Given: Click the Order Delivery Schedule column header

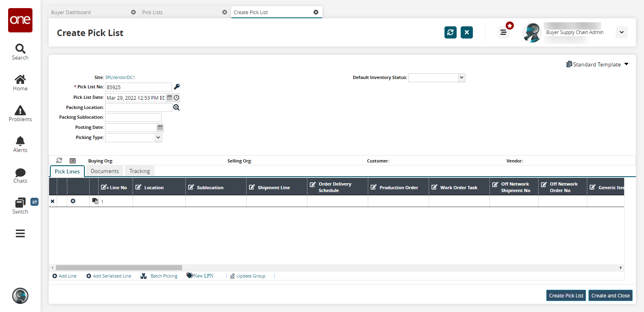Looking at the screenshot, I should pos(337,187).
